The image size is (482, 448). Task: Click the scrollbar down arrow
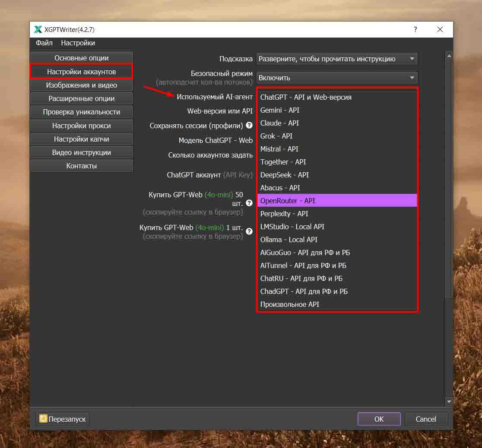click(449, 401)
